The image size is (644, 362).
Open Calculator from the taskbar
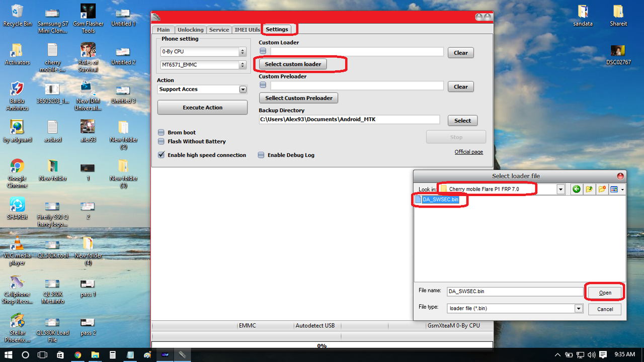click(x=113, y=355)
